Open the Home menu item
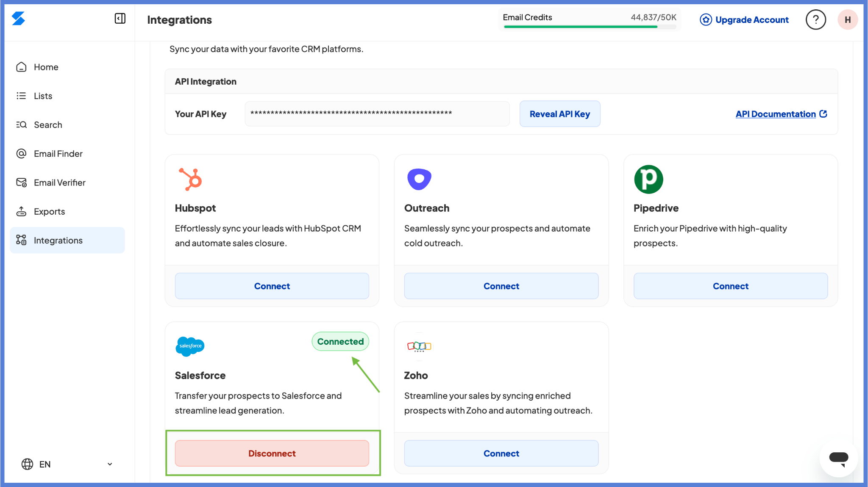 pyautogui.click(x=67, y=67)
